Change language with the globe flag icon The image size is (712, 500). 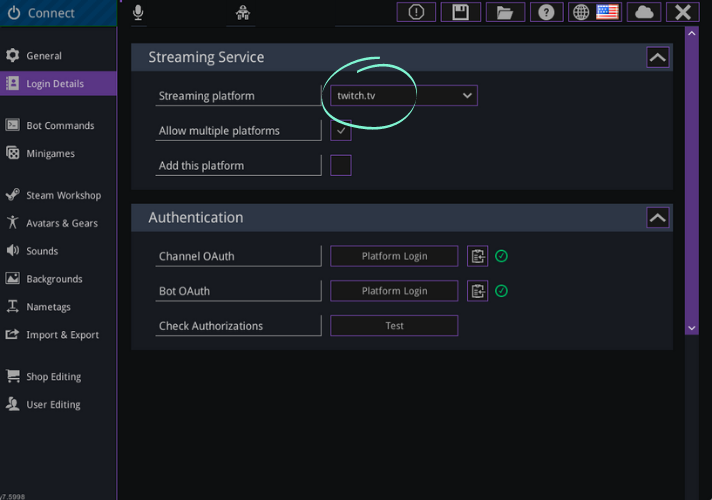[x=595, y=12]
